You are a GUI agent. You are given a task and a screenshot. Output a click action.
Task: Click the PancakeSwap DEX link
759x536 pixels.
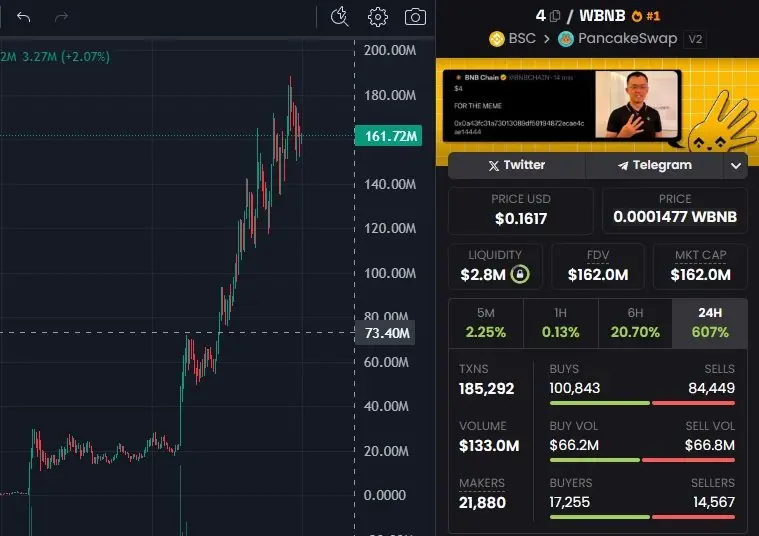618,39
